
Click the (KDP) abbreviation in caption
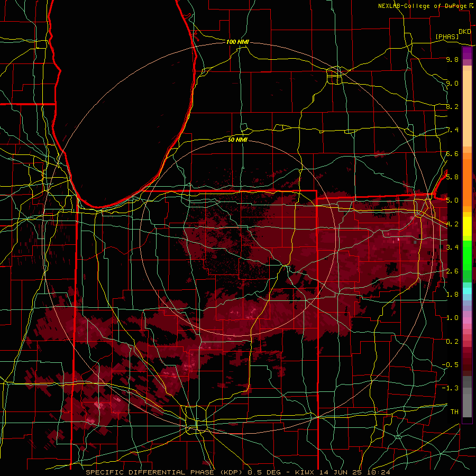[232, 472]
